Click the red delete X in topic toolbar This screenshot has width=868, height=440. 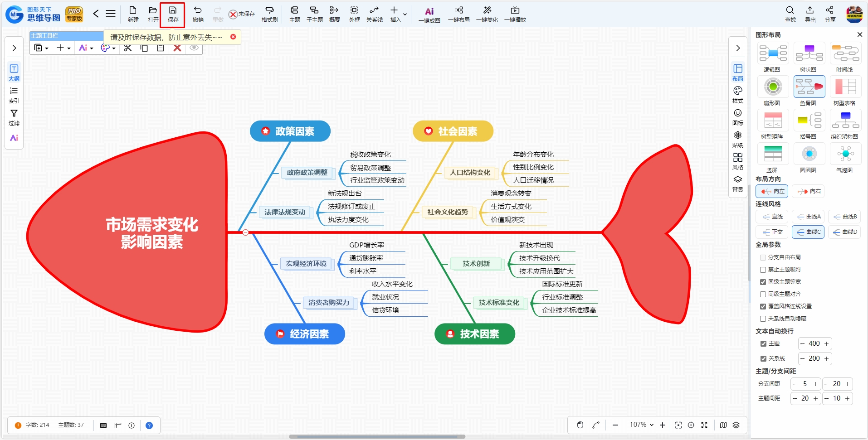point(177,48)
